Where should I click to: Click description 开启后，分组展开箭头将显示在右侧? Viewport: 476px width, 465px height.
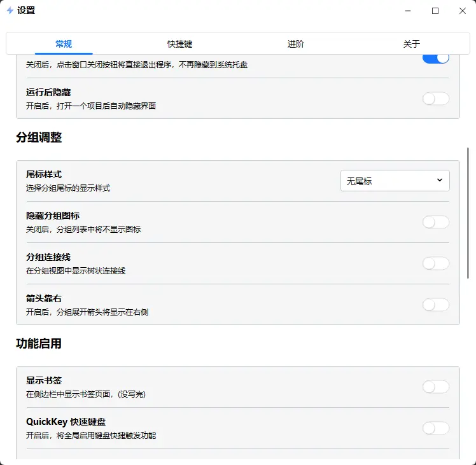coord(87,312)
